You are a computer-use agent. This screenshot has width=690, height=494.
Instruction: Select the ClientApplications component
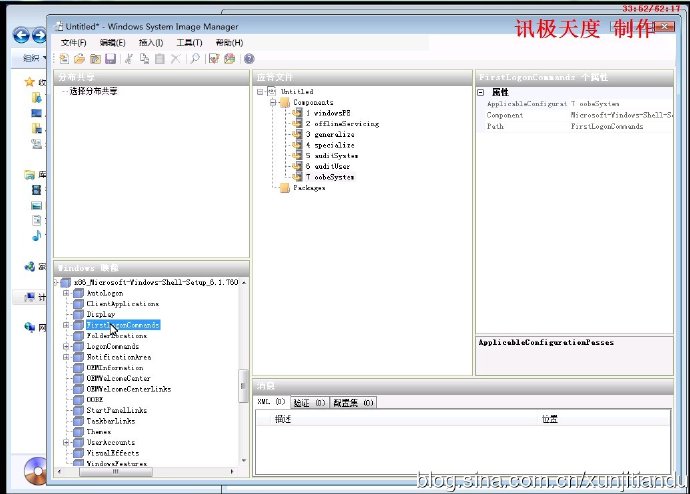point(123,304)
